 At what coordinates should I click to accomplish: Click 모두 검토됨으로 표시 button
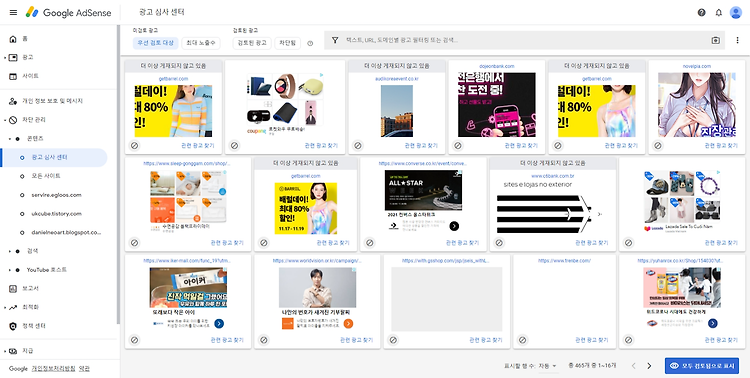click(x=702, y=366)
